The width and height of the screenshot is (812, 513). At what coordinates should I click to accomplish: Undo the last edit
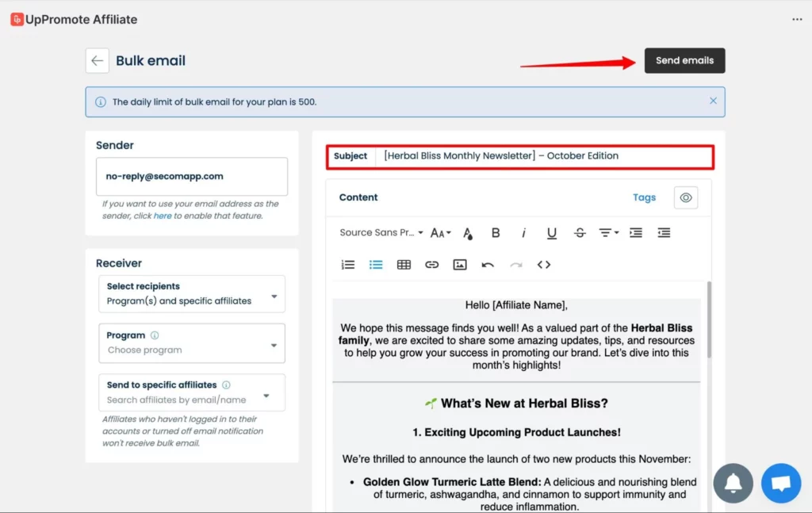(x=488, y=265)
